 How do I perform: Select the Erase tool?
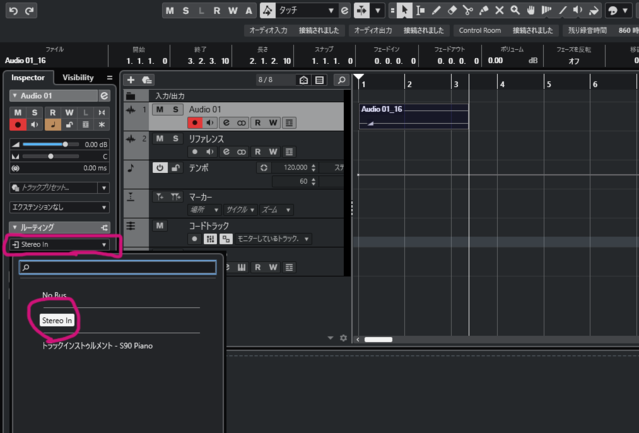pos(452,11)
